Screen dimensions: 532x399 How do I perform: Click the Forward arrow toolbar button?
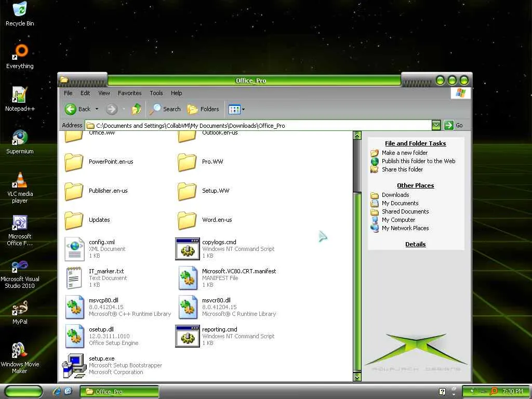click(x=112, y=109)
